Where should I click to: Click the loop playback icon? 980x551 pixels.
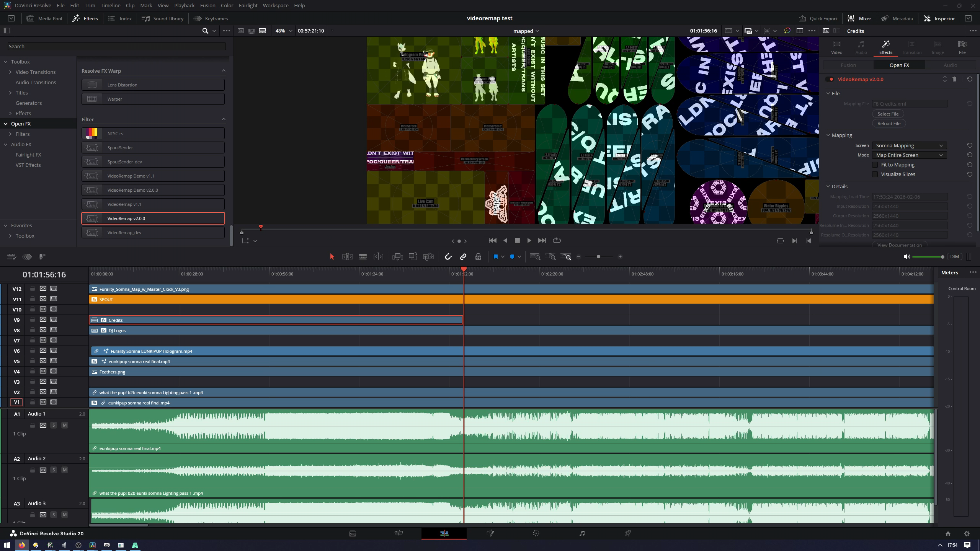(x=557, y=240)
